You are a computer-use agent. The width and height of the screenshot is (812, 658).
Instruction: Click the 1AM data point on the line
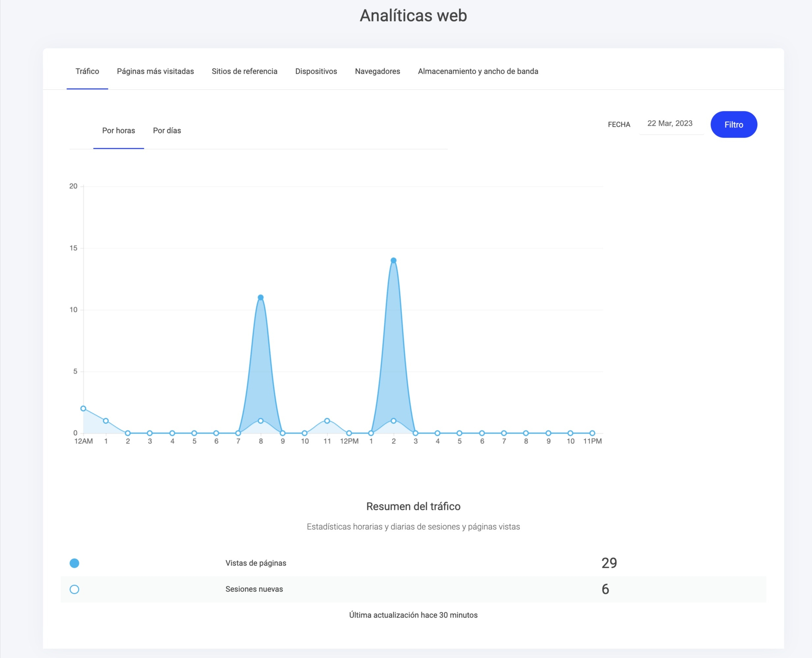click(106, 421)
